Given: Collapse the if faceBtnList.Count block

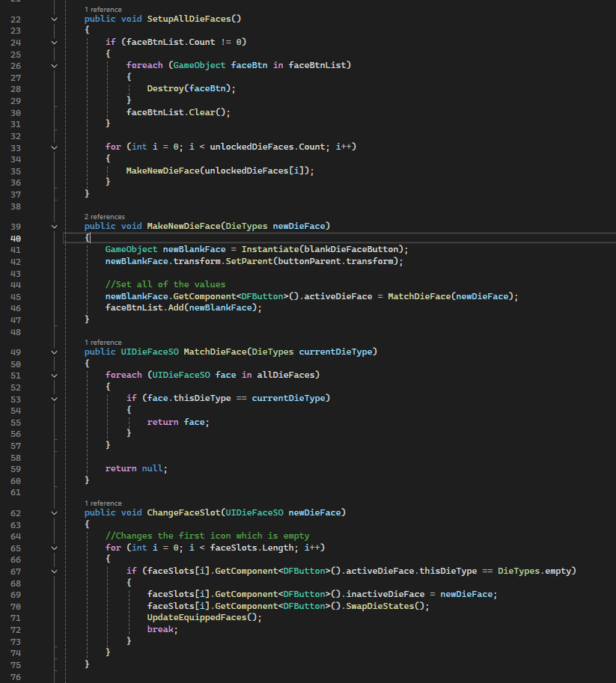Looking at the screenshot, I should (x=54, y=43).
